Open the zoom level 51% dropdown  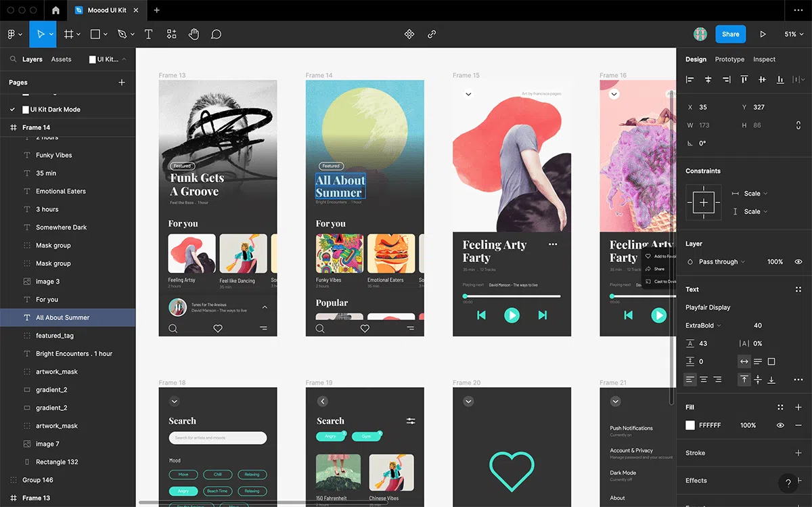click(x=794, y=34)
